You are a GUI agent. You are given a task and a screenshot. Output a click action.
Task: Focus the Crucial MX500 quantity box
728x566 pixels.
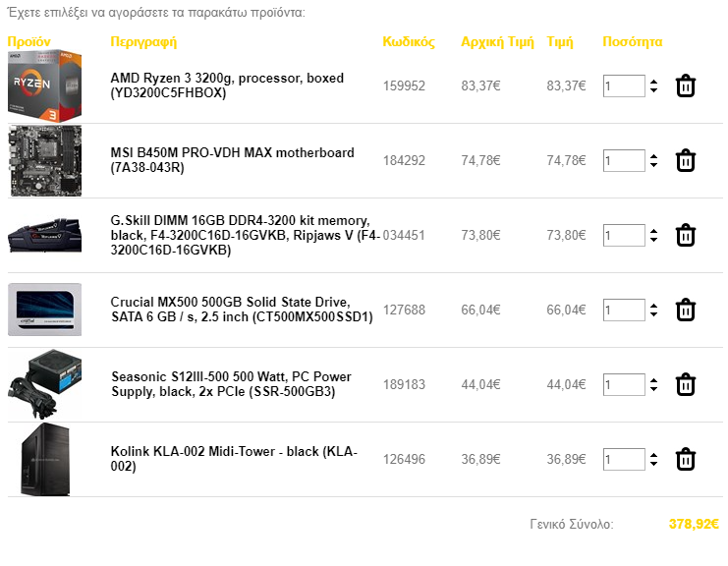pos(624,311)
